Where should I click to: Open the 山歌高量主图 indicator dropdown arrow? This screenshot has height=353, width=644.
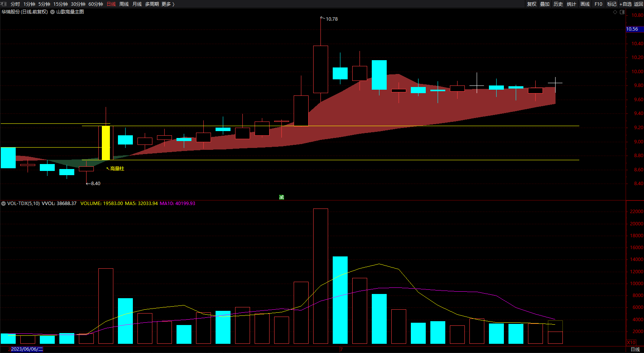point(52,12)
